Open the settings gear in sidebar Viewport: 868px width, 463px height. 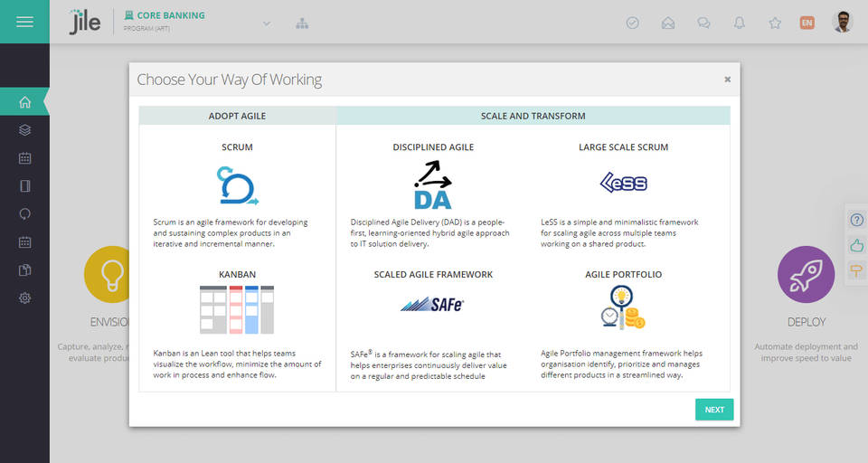(x=24, y=298)
